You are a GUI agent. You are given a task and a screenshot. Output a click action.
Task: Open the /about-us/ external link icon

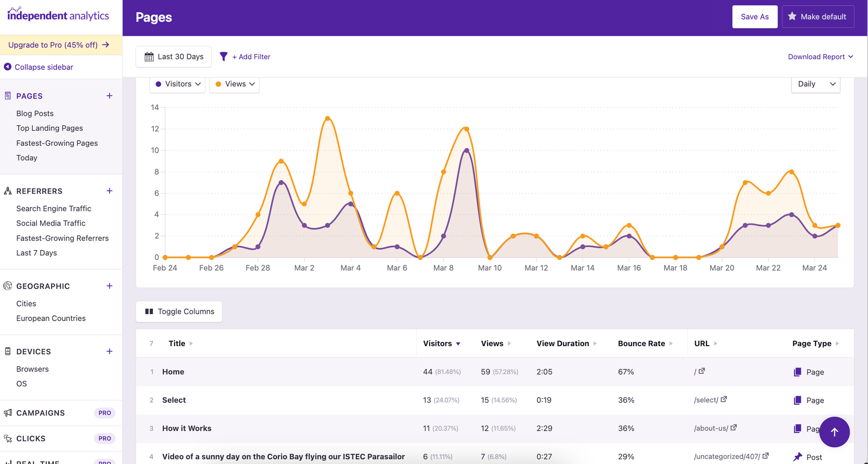(733, 428)
